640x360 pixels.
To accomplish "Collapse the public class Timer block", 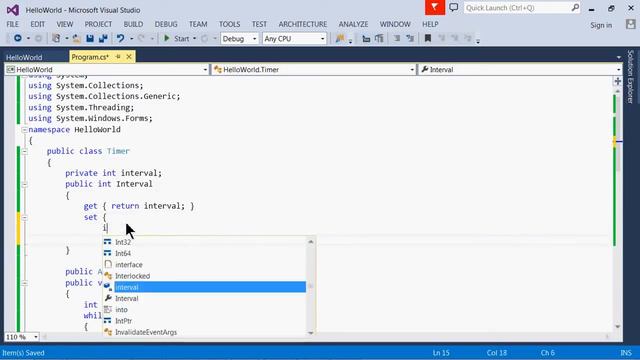I will pyautogui.click(x=24, y=151).
